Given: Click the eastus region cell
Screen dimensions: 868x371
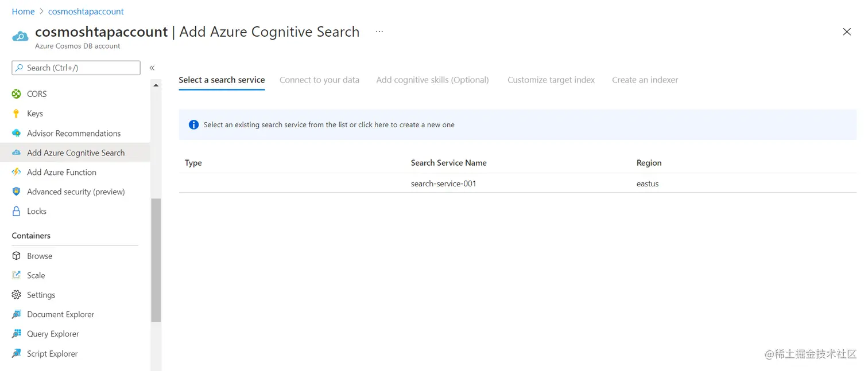Looking at the screenshot, I should [x=648, y=183].
